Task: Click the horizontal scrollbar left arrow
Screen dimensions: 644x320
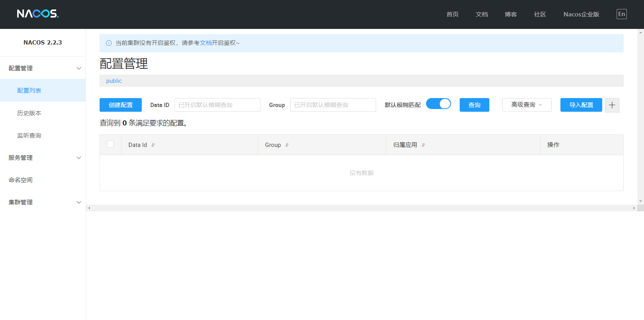Action: tap(89, 208)
